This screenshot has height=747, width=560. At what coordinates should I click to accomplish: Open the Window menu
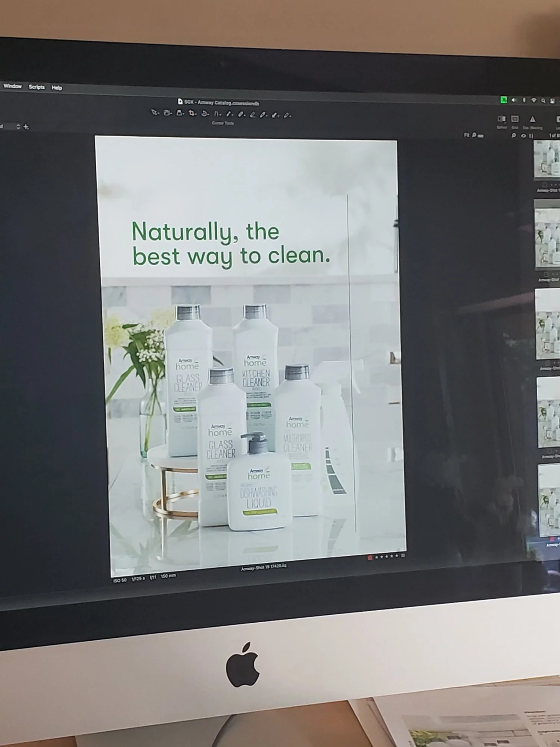click(x=12, y=86)
